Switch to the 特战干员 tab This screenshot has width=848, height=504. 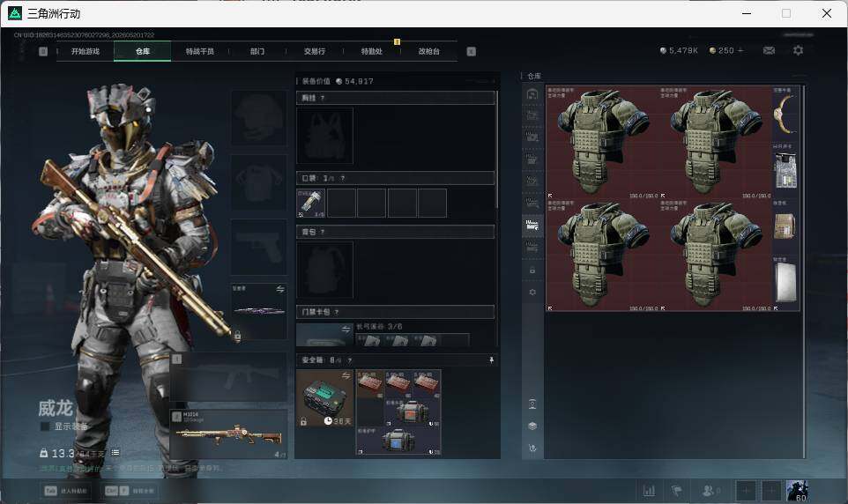pyautogui.click(x=200, y=51)
